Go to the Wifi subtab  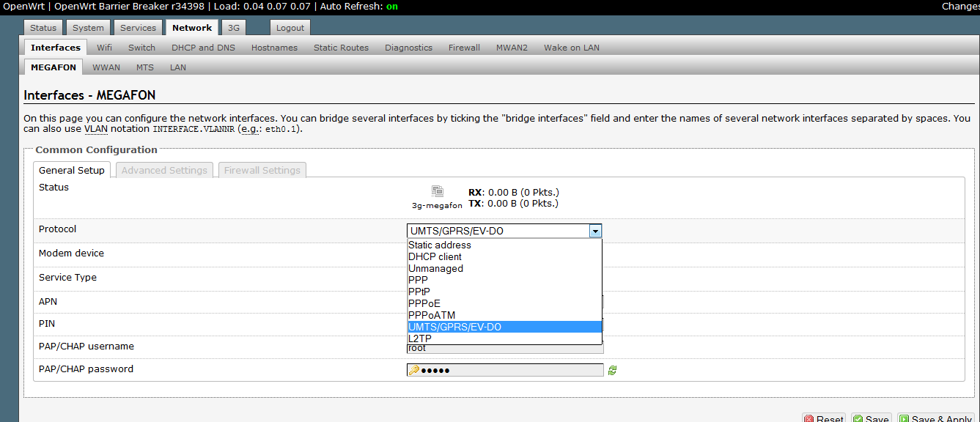(105, 48)
